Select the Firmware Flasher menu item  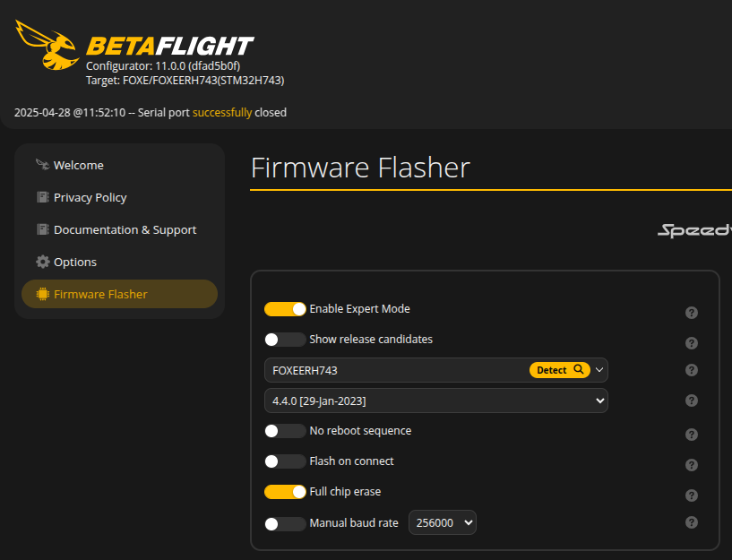(119, 294)
